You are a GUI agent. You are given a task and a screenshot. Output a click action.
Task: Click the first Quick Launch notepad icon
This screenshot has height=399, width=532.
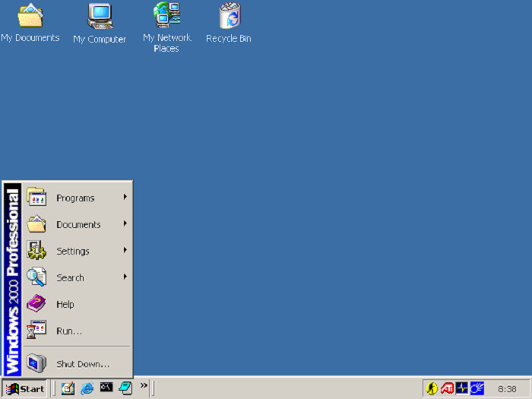tap(68, 388)
